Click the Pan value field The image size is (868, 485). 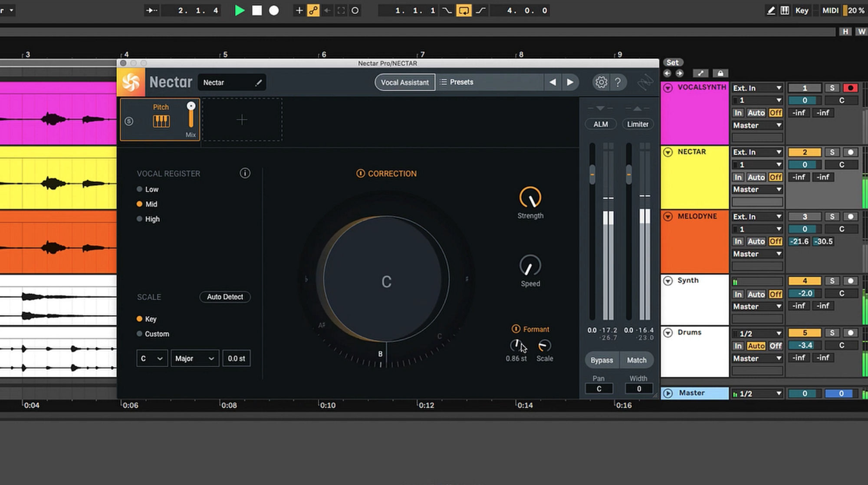click(599, 389)
